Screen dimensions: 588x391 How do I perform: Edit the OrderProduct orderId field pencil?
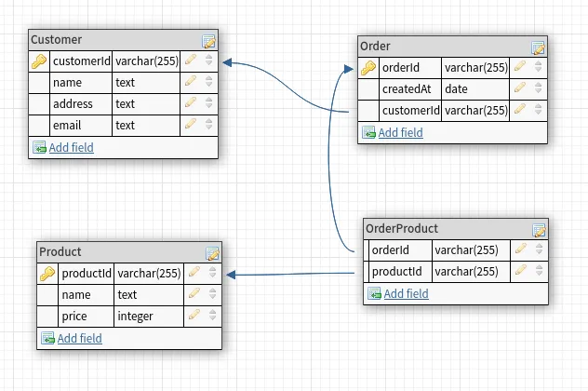(521, 249)
